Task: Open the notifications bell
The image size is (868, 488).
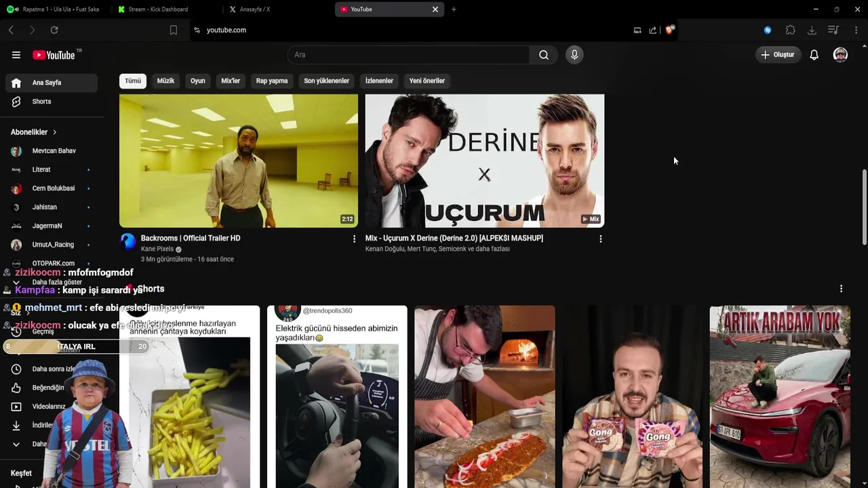Action: click(814, 55)
